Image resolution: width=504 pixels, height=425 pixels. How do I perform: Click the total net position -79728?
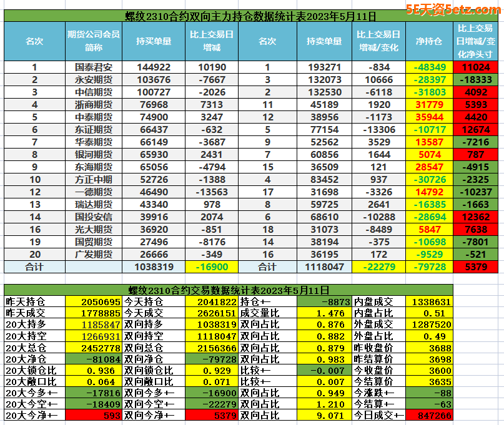[x=430, y=267]
